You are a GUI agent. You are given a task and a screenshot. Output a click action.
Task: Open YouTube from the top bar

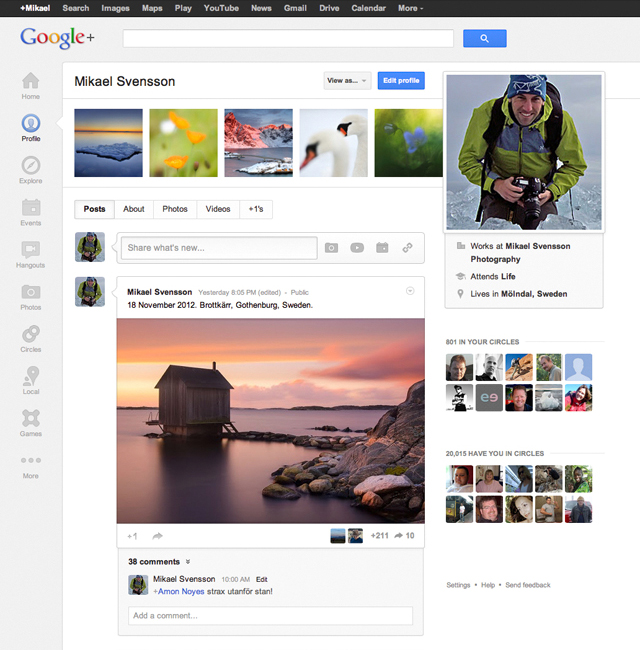point(221,8)
